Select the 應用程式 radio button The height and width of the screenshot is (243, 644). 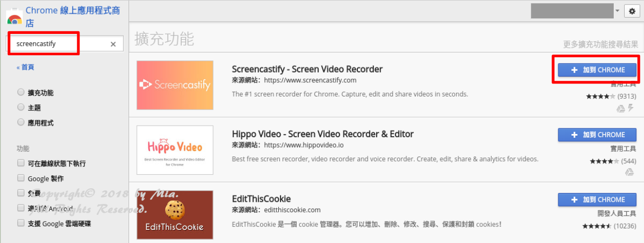(21, 123)
